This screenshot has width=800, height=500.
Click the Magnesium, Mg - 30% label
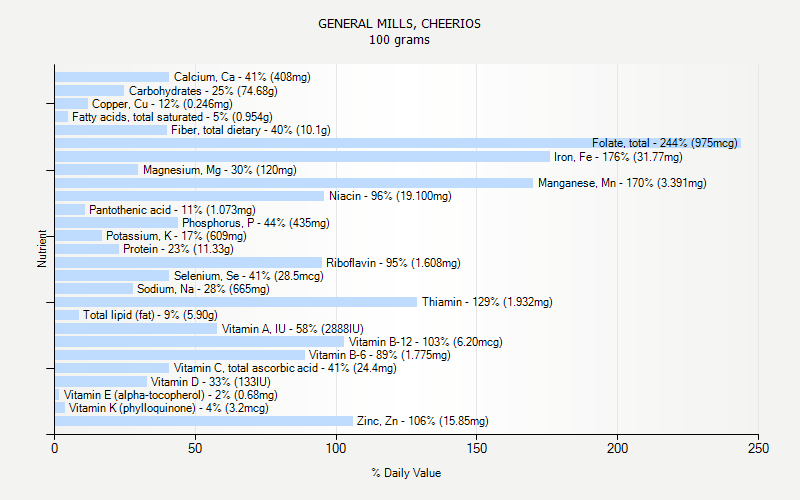[x=219, y=170]
